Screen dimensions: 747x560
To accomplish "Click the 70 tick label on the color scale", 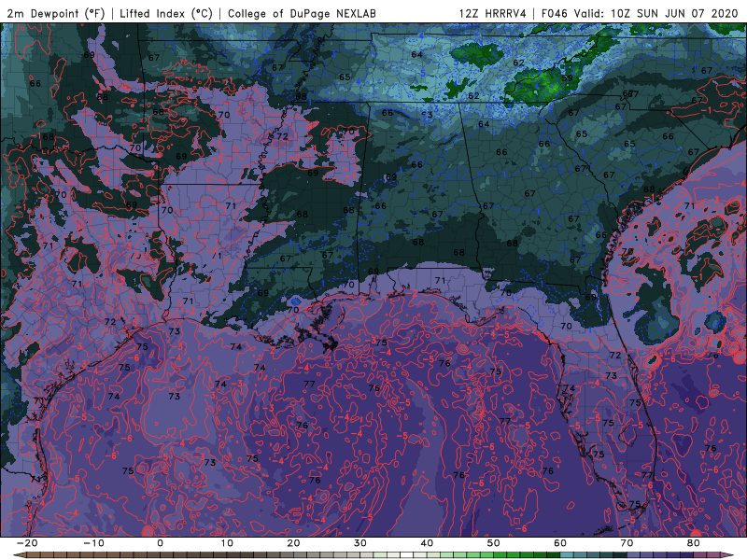I will [x=627, y=543].
